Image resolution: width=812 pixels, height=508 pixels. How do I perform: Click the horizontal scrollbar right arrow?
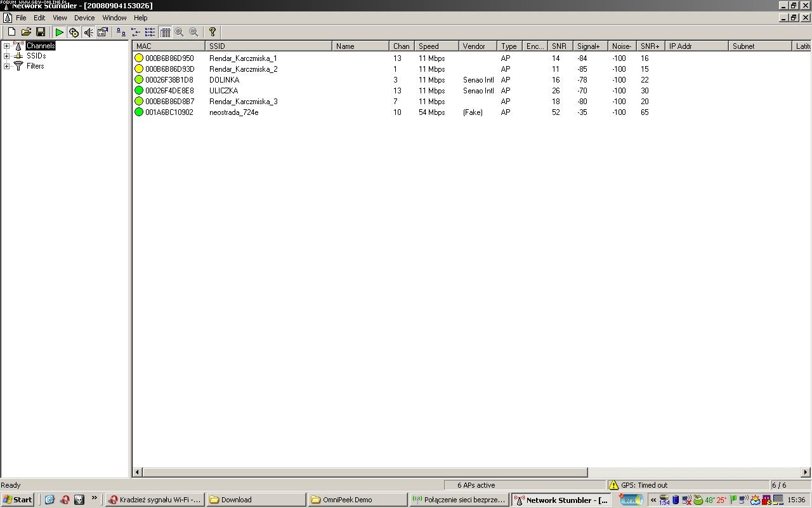tap(806, 472)
